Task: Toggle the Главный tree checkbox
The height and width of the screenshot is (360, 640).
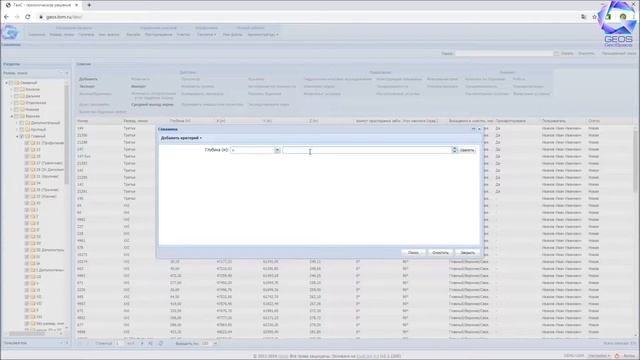Action: pyautogui.click(x=22, y=136)
